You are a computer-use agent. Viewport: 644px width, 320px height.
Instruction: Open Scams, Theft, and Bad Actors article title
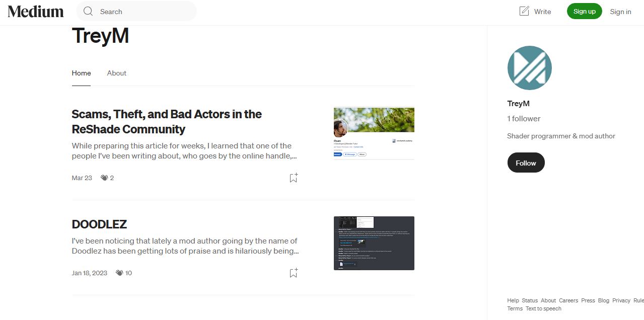167,121
